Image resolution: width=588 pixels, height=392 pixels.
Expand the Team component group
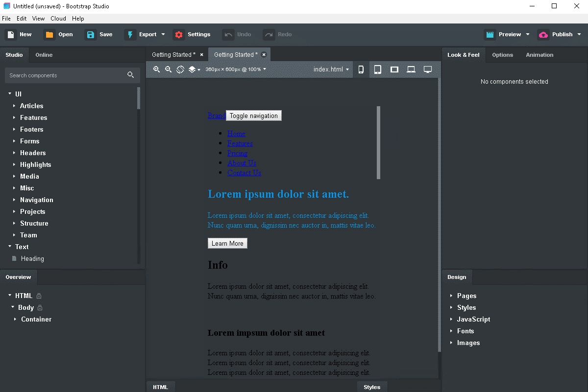[x=14, y=235]
